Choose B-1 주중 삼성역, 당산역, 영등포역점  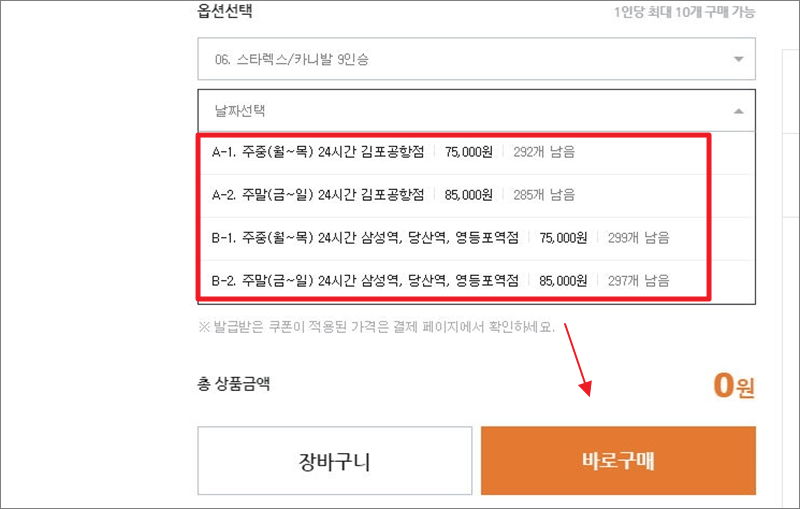476,239
